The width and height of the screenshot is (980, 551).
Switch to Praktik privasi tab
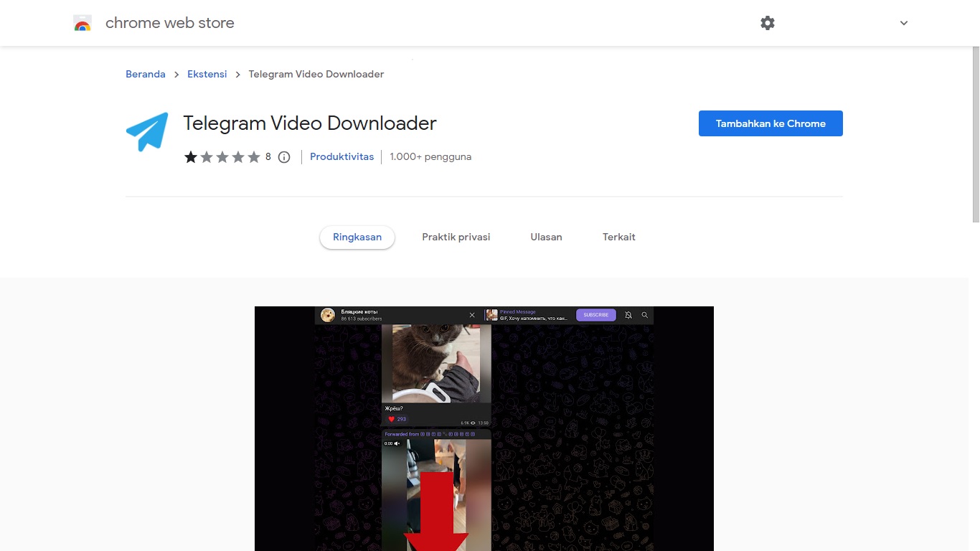pyautogui.click(x=456, y=237)
